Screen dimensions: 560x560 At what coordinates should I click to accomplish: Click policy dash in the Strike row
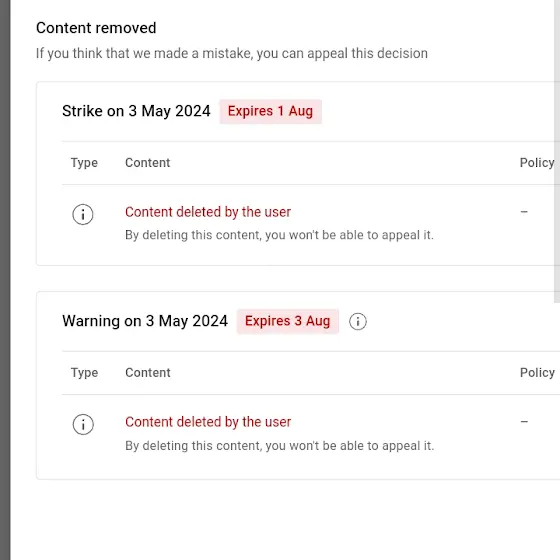pos(524,212)
